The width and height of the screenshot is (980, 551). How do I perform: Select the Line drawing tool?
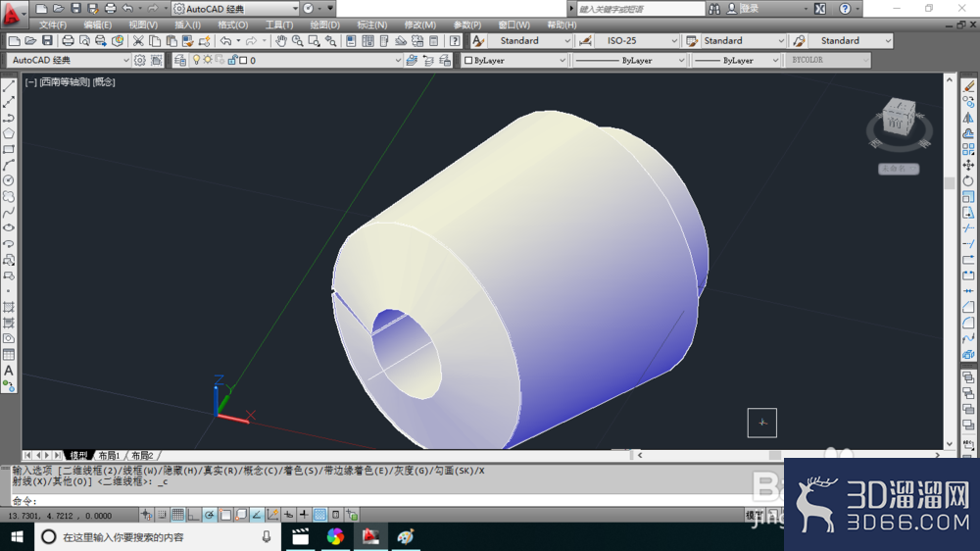pos(9,86)
